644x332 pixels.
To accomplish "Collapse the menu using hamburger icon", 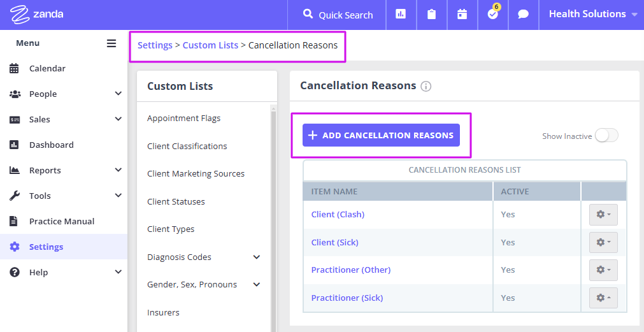I will click(x=111, y=43).
